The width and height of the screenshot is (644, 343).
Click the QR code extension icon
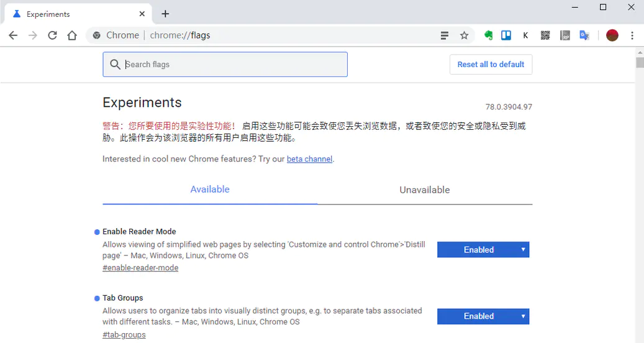545,35
